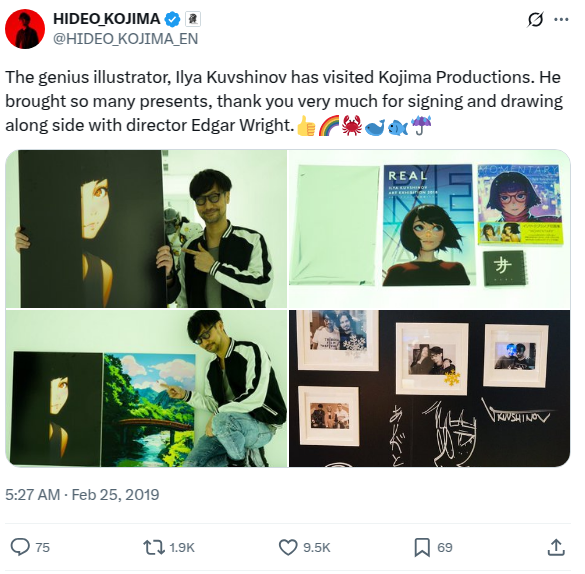Screen dimensions: 585x574
Task: Click the blue verified checkmark badge
Action: click(x=172, y=19)
